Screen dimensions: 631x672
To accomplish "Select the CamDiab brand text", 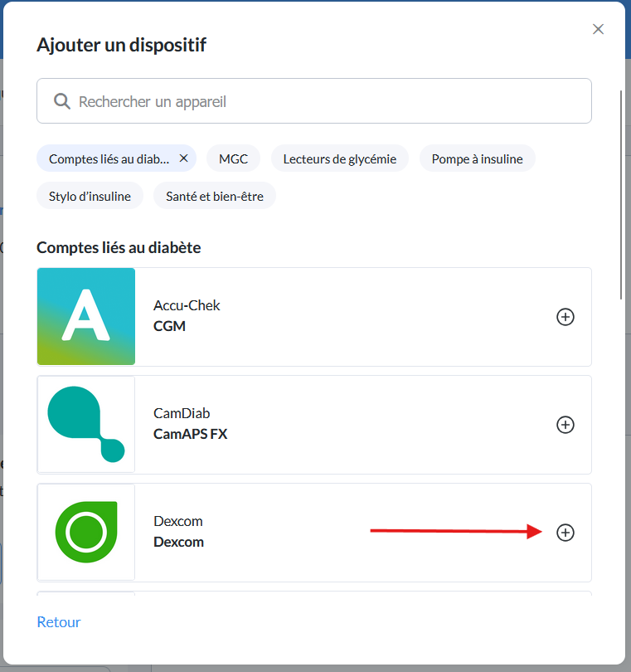I will [x=182, y=413].
